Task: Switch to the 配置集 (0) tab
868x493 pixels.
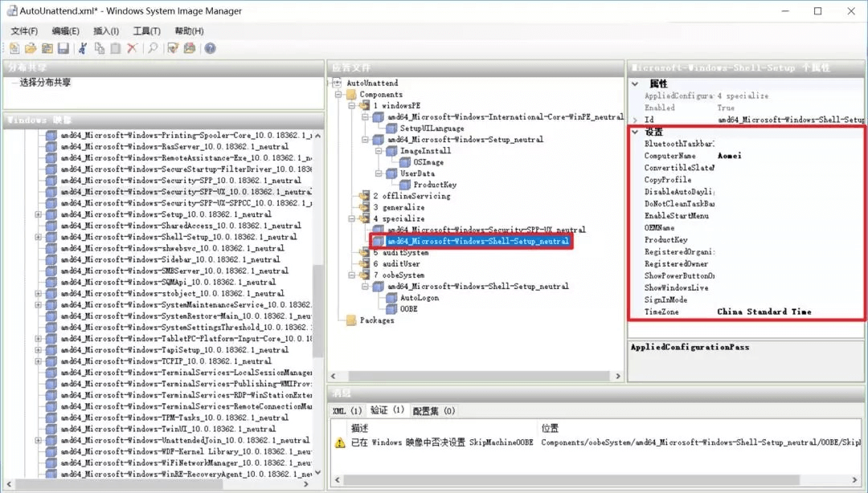Action: (434, 410)
